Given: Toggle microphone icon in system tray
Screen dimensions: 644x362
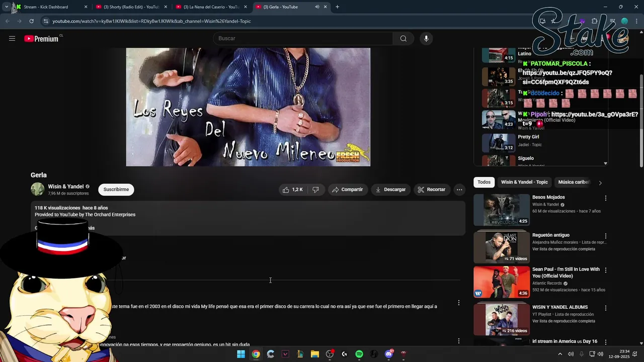Looking at the screenshot, I should (x=581, y=354).
